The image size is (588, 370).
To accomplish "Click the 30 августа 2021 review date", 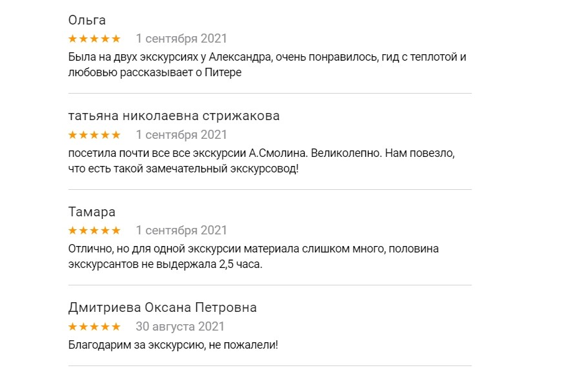I will coord(180,326).
